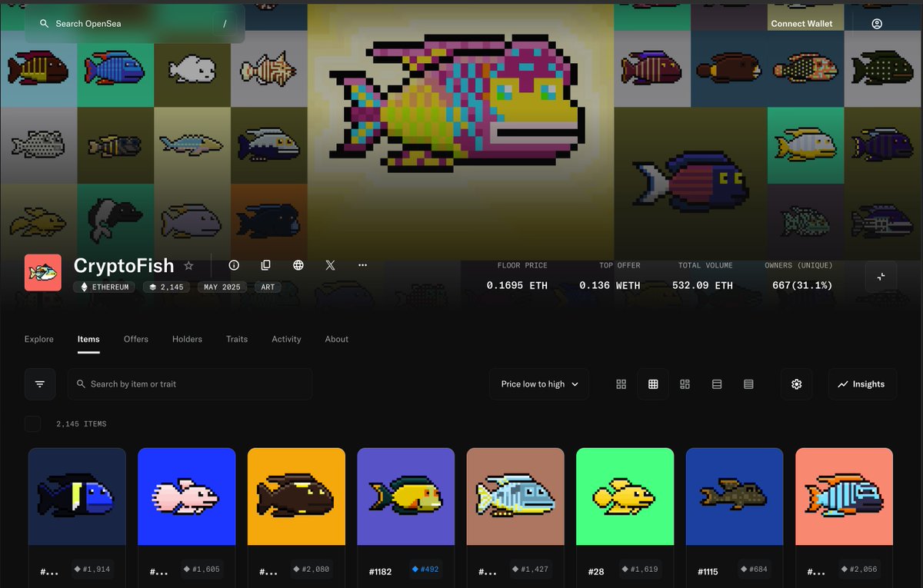Image resolution: width=923 pixels, height=588 pixels.
Task: Click the CryptoFish collection avatar
Action: (43, 273)
